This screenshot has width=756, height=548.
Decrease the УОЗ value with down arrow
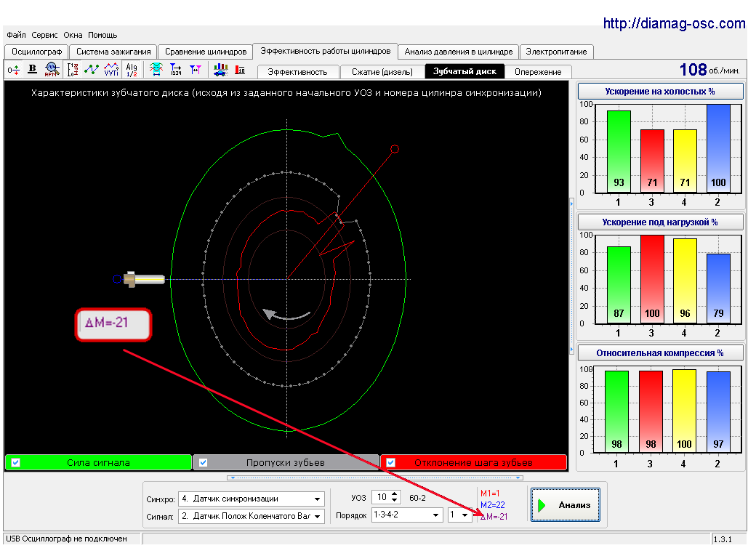[395, 500]
